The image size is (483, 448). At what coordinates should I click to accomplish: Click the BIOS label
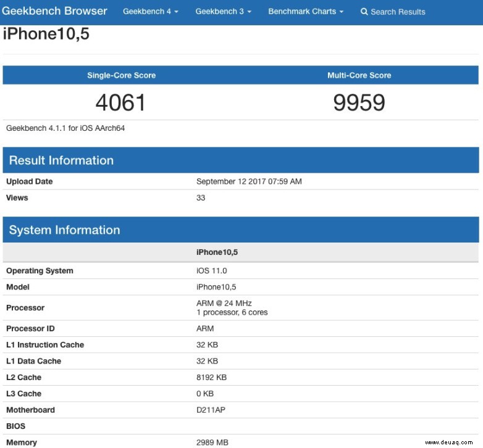click(15, 426)
